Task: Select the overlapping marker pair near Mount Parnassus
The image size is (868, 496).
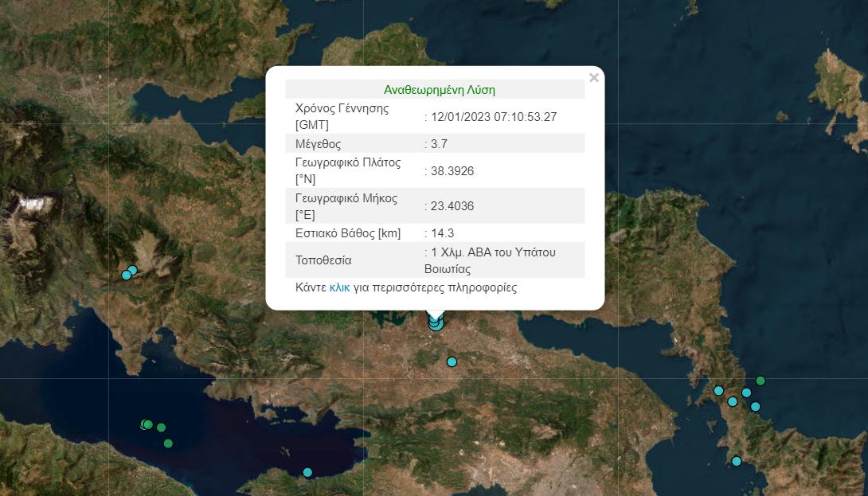Action: tap(128, 273)
